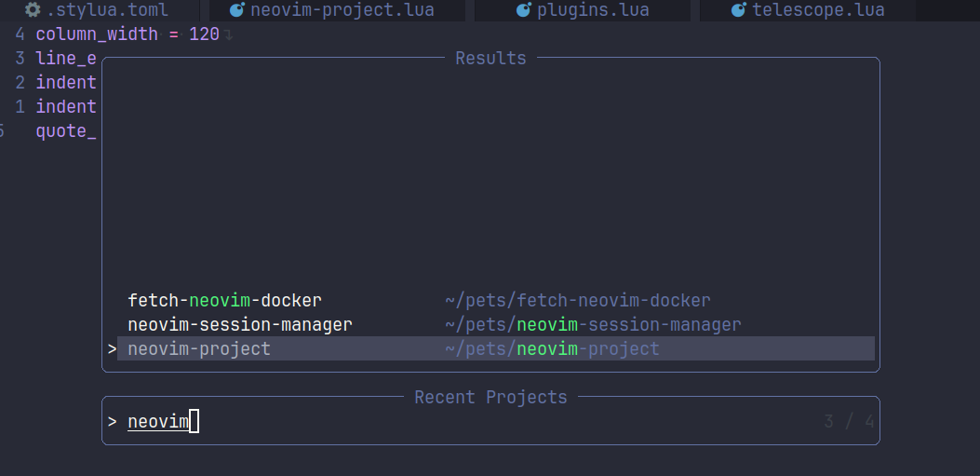Click the ~/pets/neovim-project path
Screen dimensions: 980x476
point(552,349)
